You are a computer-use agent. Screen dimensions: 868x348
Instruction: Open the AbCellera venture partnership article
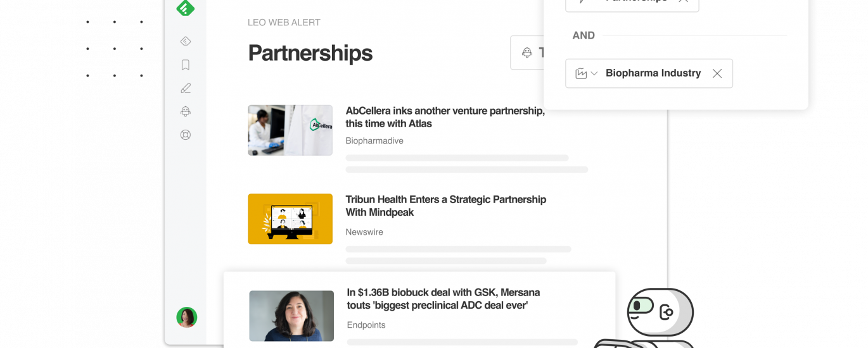coord(445,117)
